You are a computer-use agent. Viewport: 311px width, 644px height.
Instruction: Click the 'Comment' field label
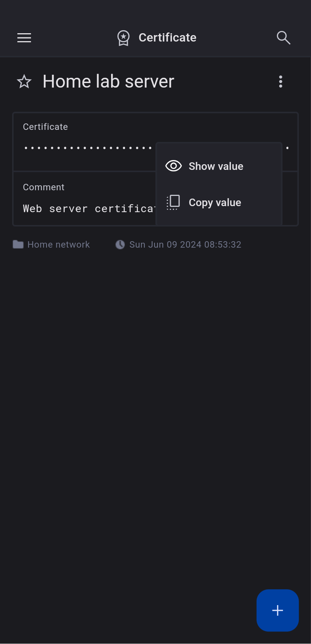click(x=43, y=187)
